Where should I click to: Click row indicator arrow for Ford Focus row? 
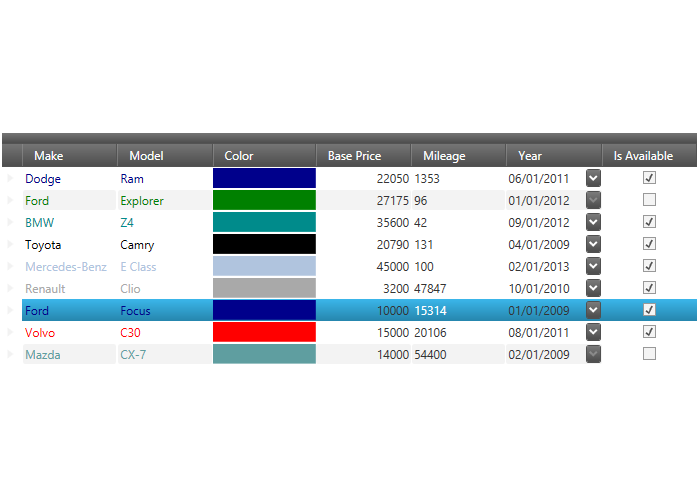10,310
